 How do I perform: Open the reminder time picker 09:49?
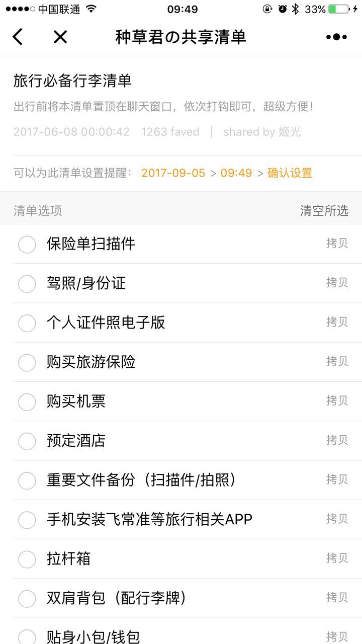coord(236,173)
